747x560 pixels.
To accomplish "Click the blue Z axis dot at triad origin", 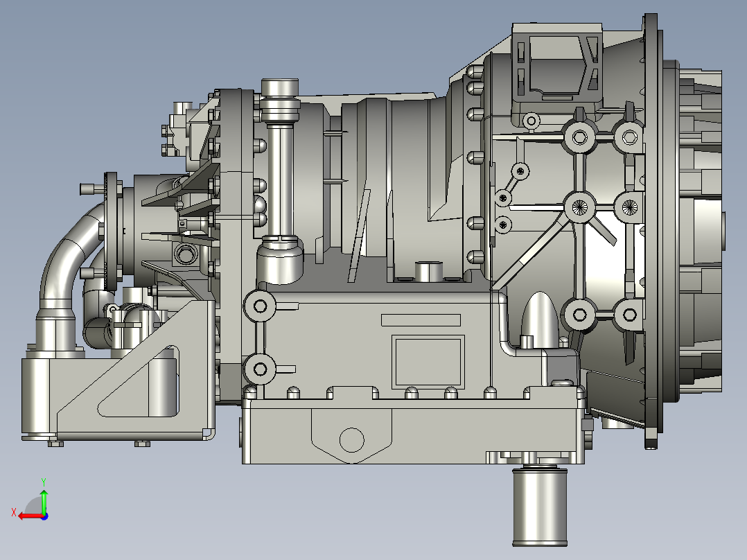I will pos(44,516).
